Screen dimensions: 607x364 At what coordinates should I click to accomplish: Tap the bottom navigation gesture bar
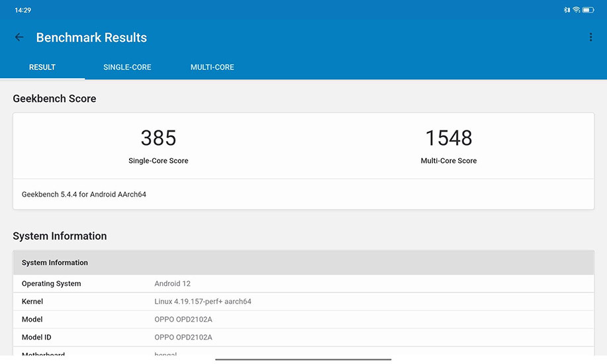[x=303, y=359]
